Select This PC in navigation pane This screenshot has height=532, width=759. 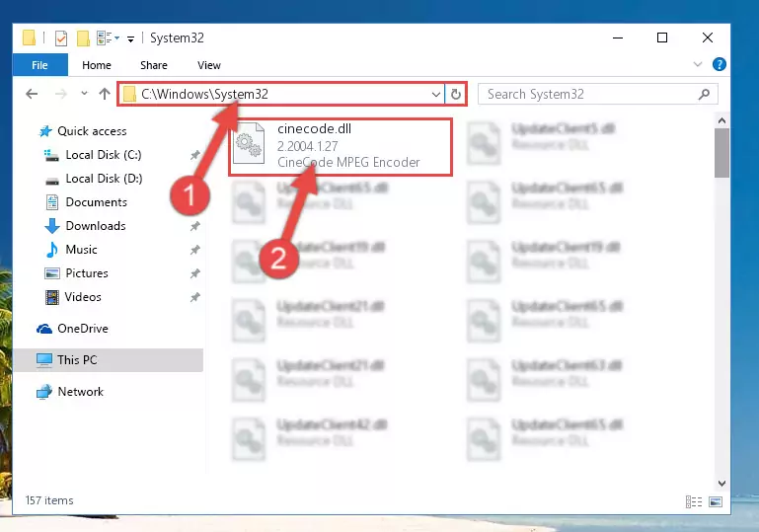point(108,360)
